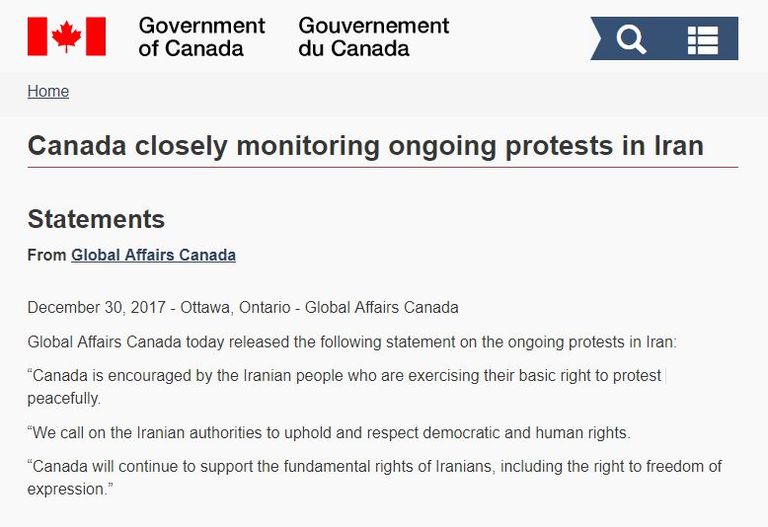
Task: Go to the Home breadcrumb link
Action: 48,91
